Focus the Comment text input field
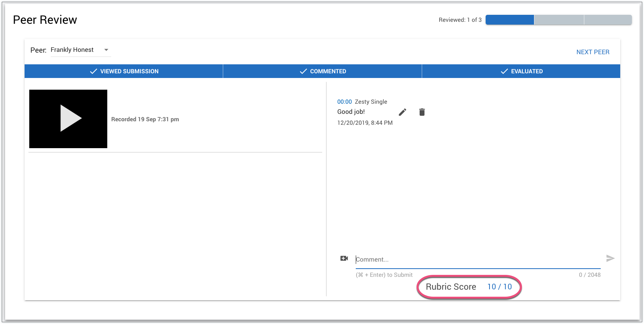This screenshot has width=644, height=324. click(x=478, y=260)
